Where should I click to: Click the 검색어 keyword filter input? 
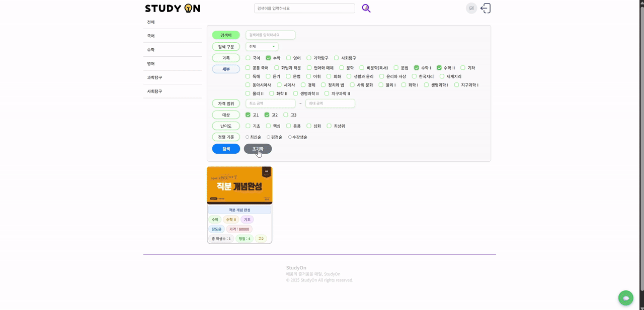(x=270, y=35)
